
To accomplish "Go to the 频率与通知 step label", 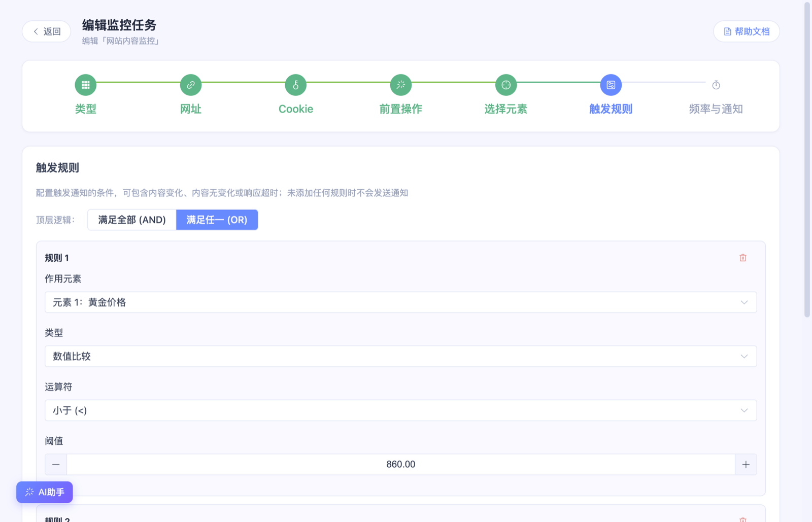I will pyautogui.click(x=716, y=109).
